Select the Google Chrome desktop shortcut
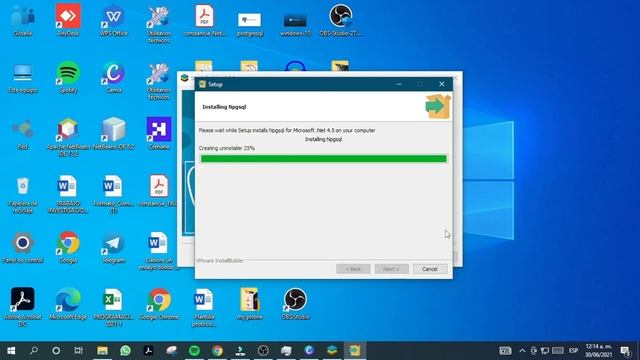The image size is (640, 360). (159, 304)
